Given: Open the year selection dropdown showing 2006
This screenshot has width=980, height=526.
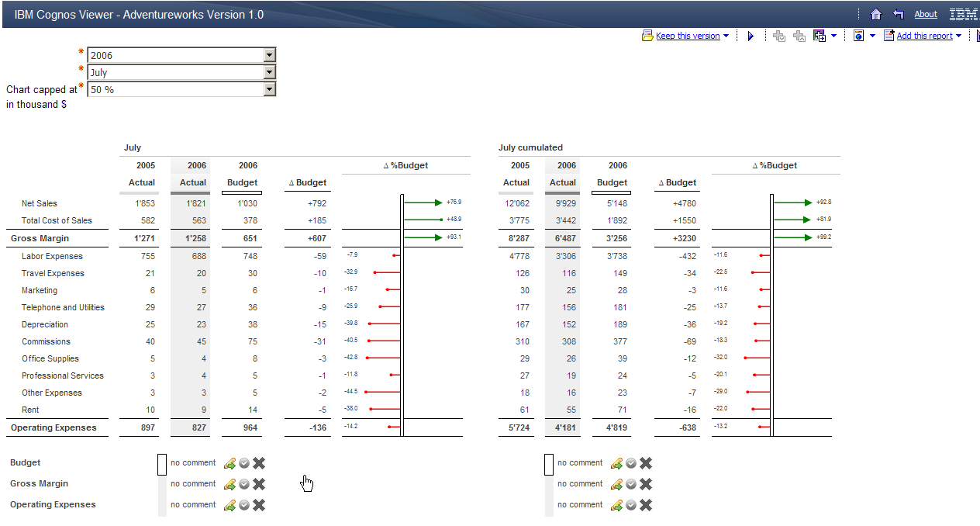Looking at the screenshot, I should [x=269, y=54].
